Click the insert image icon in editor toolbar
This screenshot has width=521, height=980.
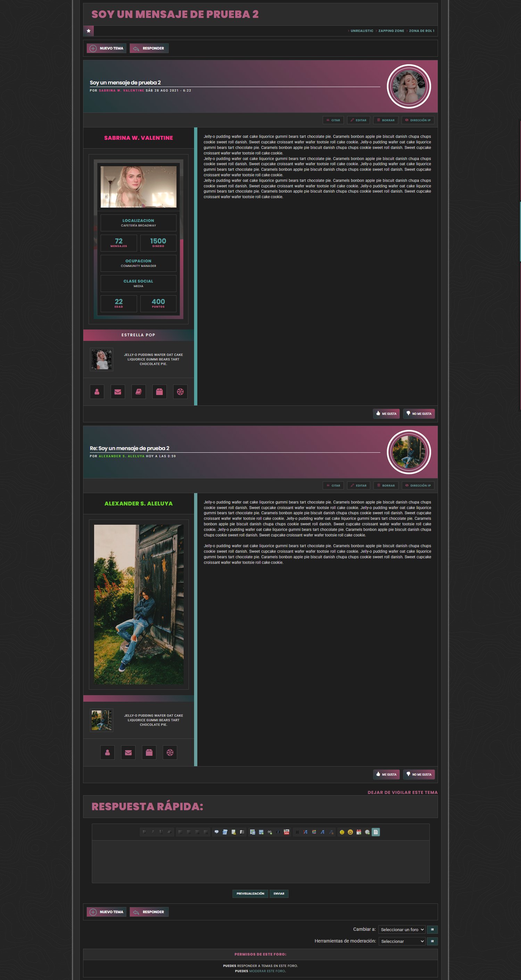tap(262, 832)
